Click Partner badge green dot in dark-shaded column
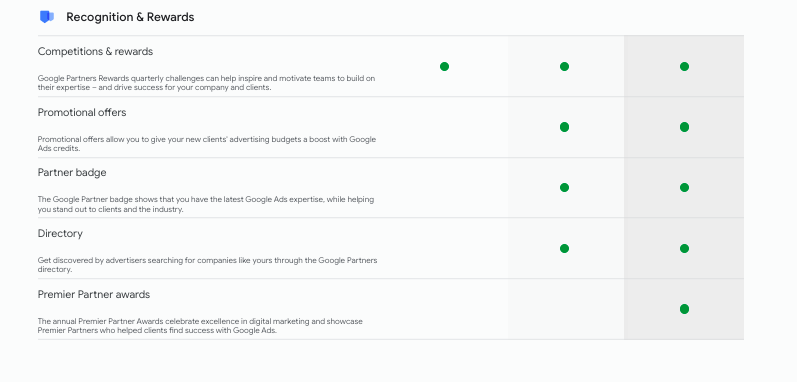Screen dimensions: 797x382 684,187
